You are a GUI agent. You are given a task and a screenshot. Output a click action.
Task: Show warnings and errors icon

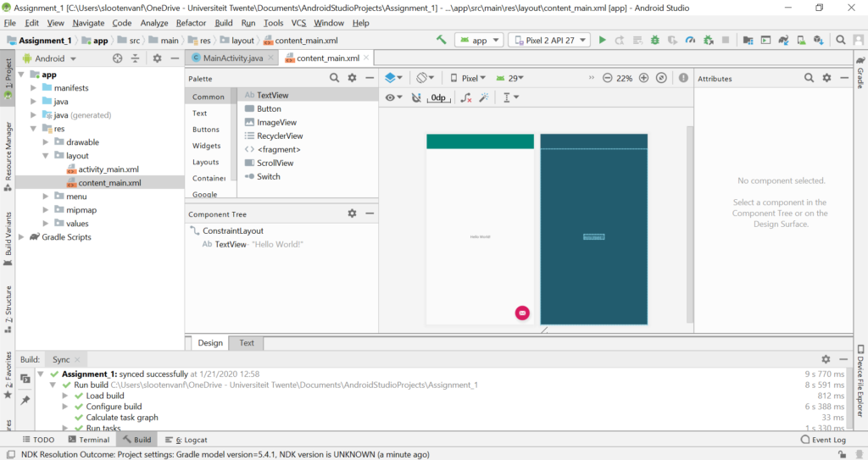pyautogui.click(x=684, y=78)
